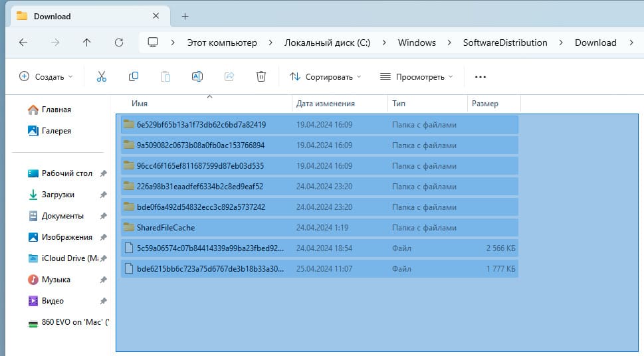Click size value 2 566 КБ
The height and width of the screenshot is (356, 644).
click(x=500, y=248)
